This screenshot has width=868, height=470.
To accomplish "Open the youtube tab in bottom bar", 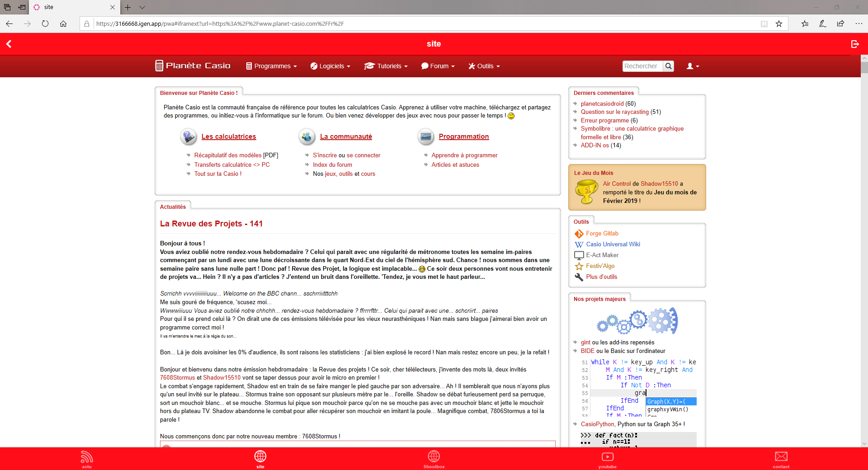I will [608, 459].
